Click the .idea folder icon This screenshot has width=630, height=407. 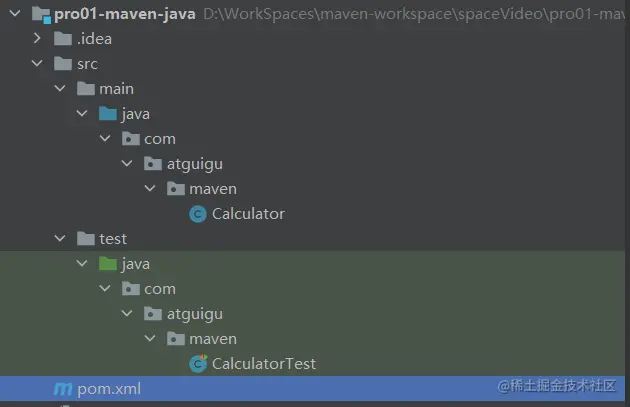[x=63, y=39]
